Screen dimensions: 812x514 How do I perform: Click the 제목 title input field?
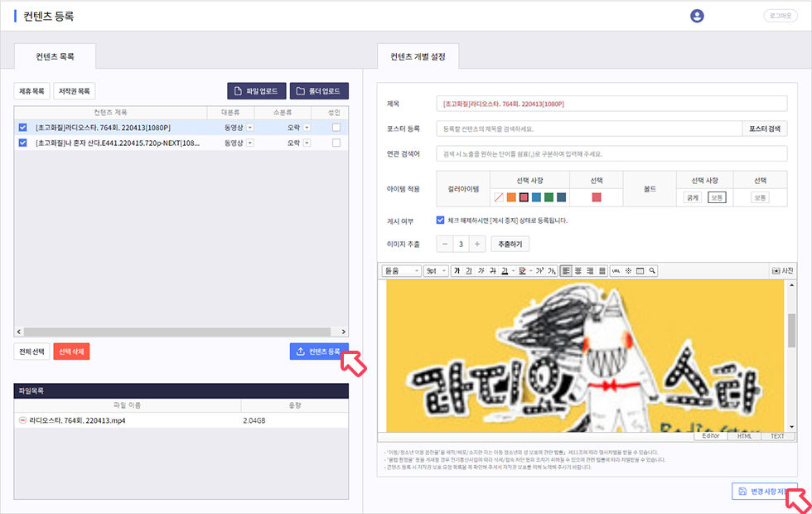click(x=611, y=104)
